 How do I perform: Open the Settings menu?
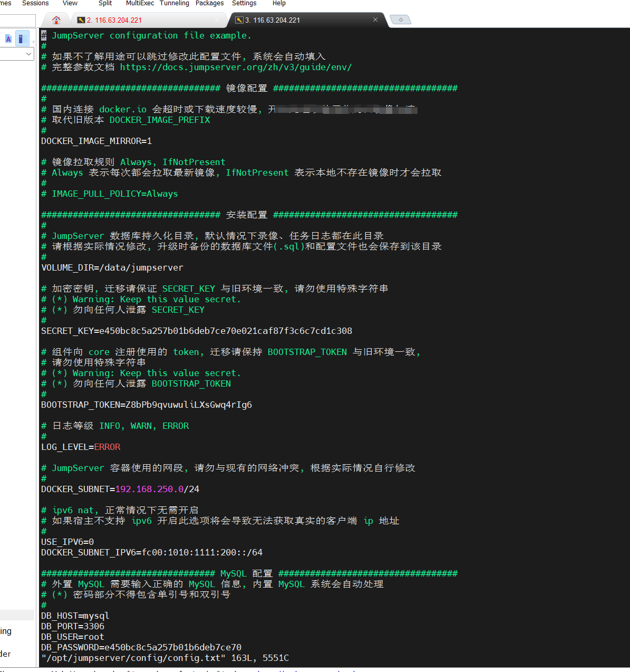(x=244, y=3)
